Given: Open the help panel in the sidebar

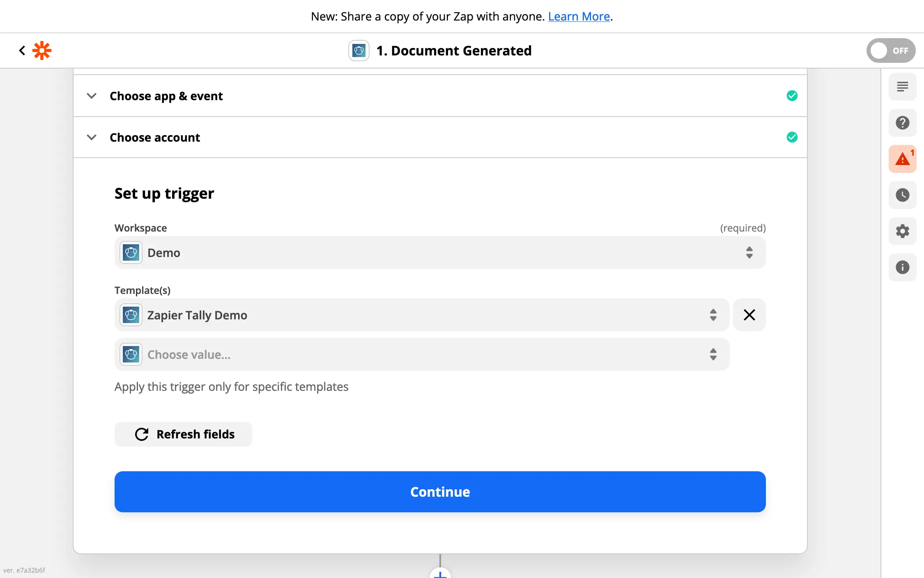Looking at the screenshot, I should tap(902, 123).
